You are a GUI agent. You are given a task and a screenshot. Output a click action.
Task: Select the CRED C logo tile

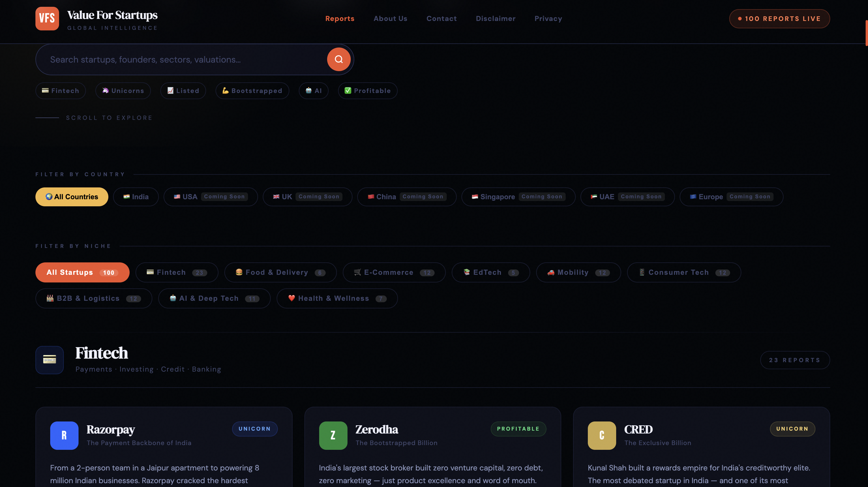602,435
